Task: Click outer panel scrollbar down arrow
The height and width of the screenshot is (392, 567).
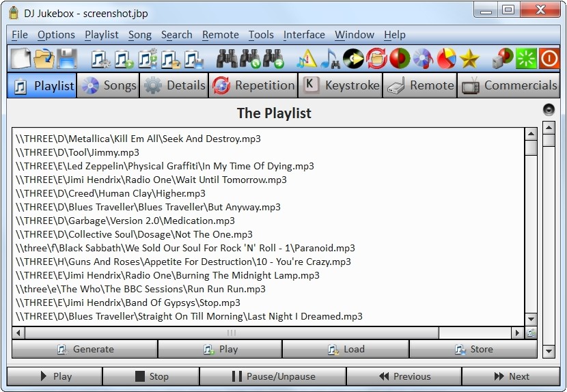Action: (x=549, y=351)
